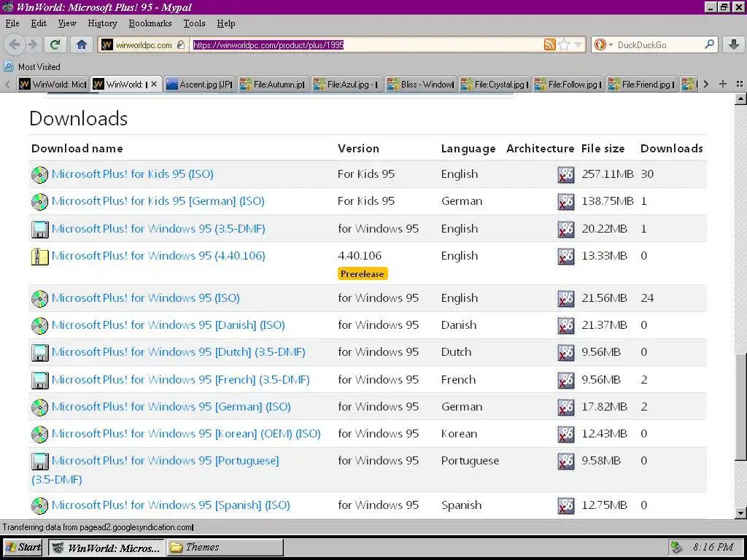Switch to the File:Follow.jpg tab
The height and width of the screenshot is (560, 747).
(x=568, y=85)
